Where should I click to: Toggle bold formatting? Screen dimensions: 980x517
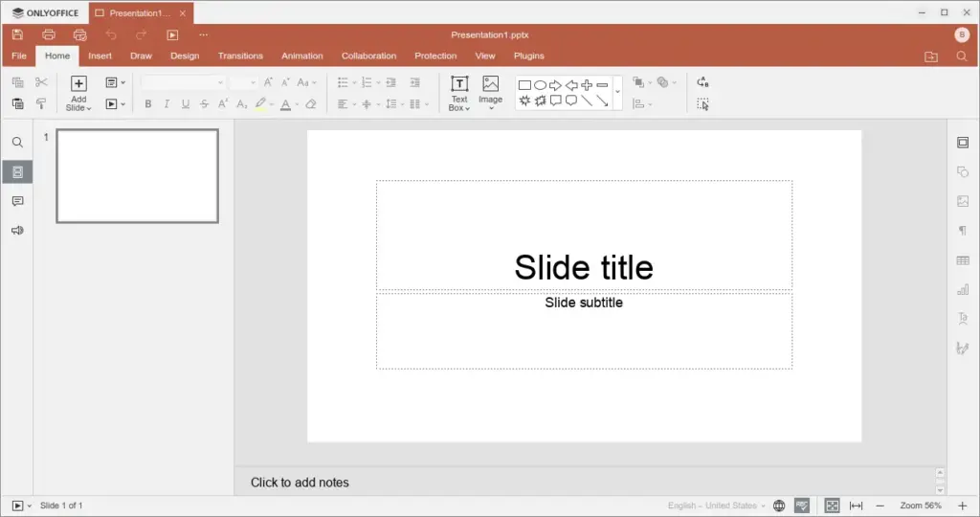148,103
